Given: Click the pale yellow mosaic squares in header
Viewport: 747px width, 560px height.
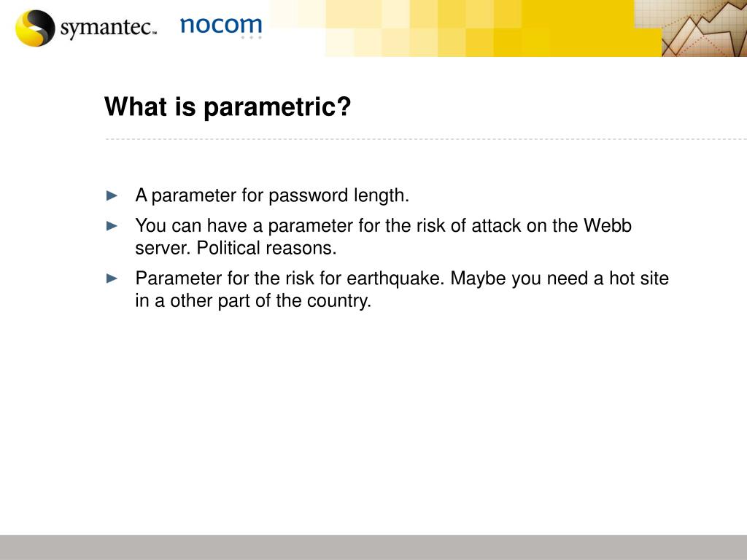Looking at the screenshot, I should (x=381, y=28).
